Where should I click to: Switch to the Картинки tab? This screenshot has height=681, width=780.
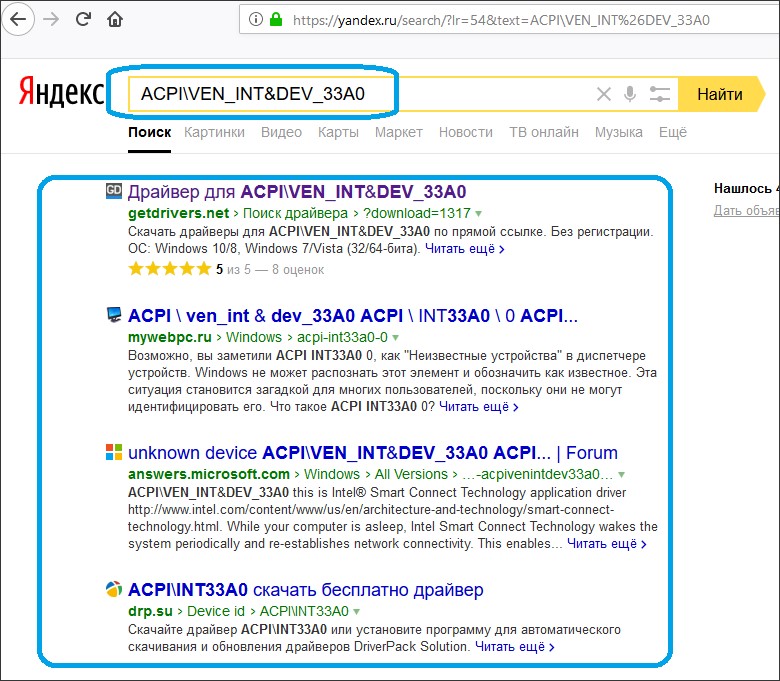pyautogui.click(x=214, y=132)
